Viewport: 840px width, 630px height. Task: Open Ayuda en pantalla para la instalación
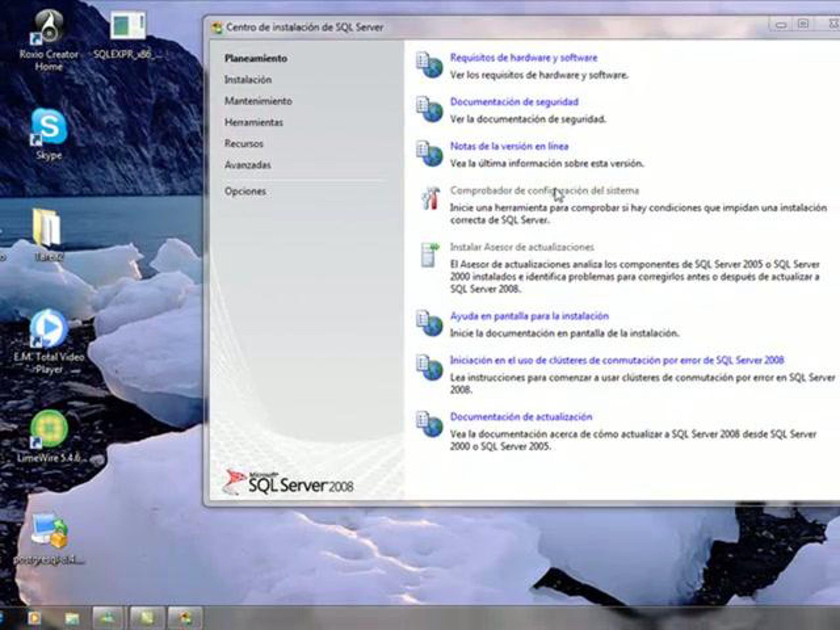(529, 316)
